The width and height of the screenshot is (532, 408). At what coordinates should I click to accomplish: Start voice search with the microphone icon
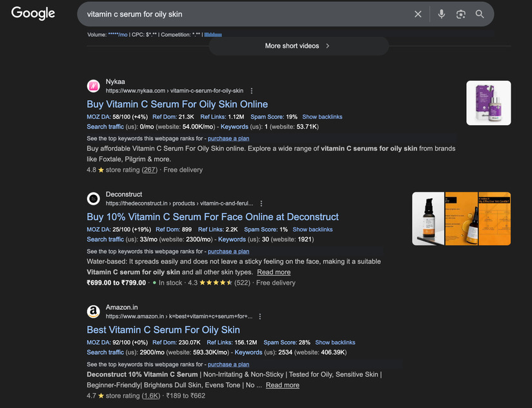point(442,14)
